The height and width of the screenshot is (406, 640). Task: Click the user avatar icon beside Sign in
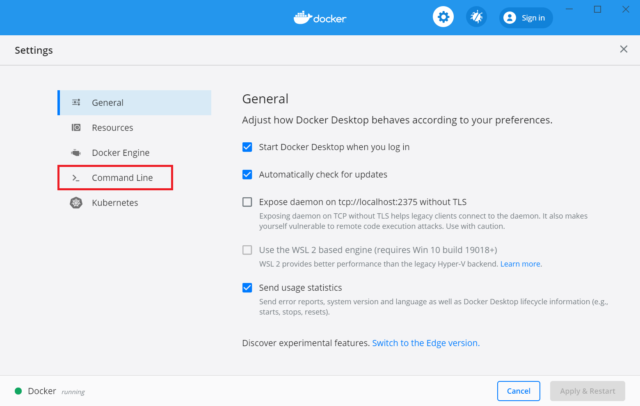point(509,18)
